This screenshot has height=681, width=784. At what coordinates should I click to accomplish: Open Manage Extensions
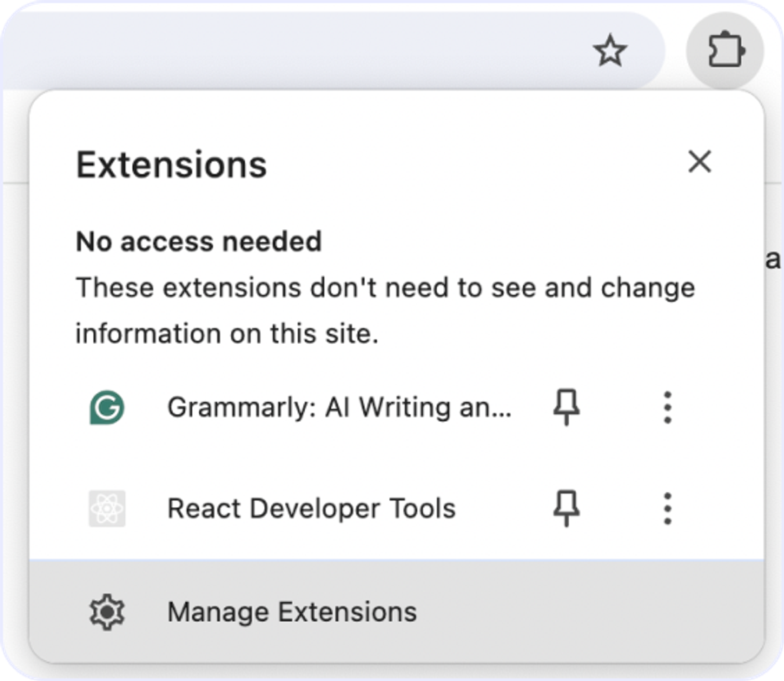pyautogui.click(x=397, y=612)
